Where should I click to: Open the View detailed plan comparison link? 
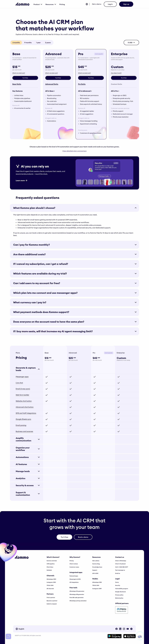coord(74,151)
